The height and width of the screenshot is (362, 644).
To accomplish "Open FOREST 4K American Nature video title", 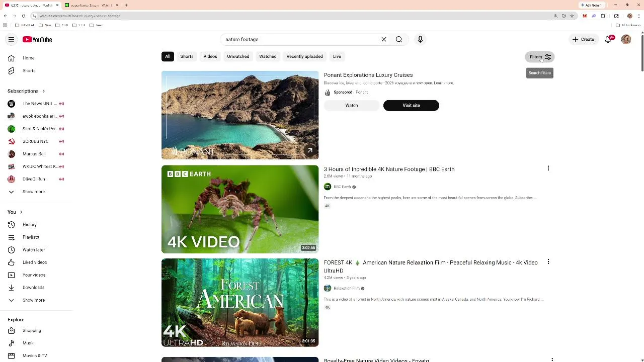I will coord(431,266).
